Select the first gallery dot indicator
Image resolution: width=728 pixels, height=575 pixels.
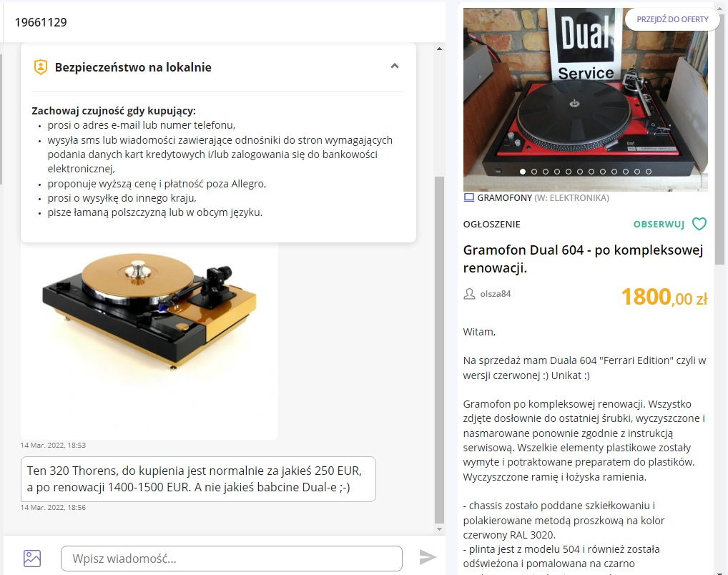[522, 172]
